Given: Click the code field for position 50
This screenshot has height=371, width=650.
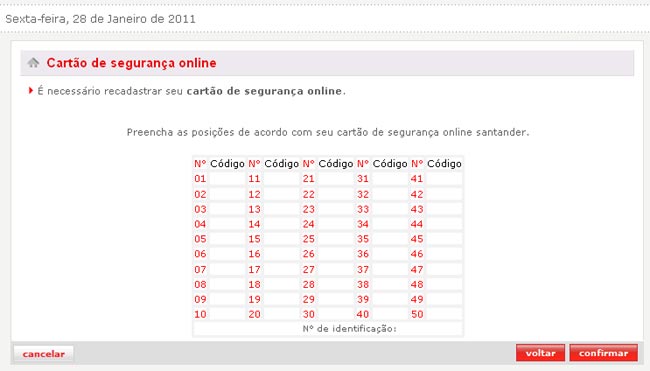Looking at the screenshot, I should tap(444, 314).
